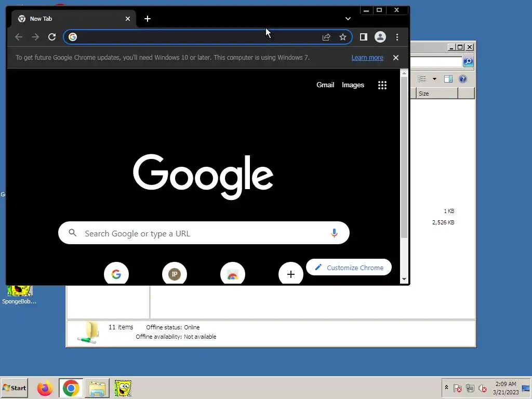
Task: Click the Google search box
Action: (204, 233)
